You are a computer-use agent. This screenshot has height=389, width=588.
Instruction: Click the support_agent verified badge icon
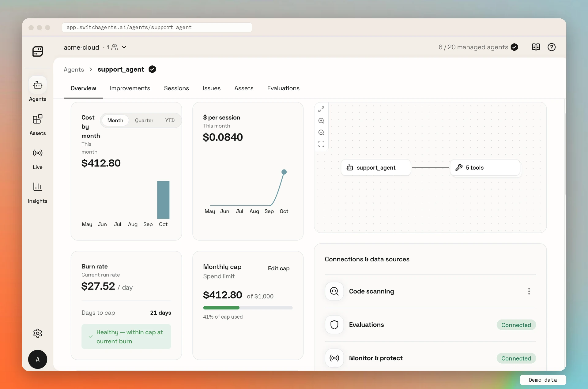click(152, 69)
